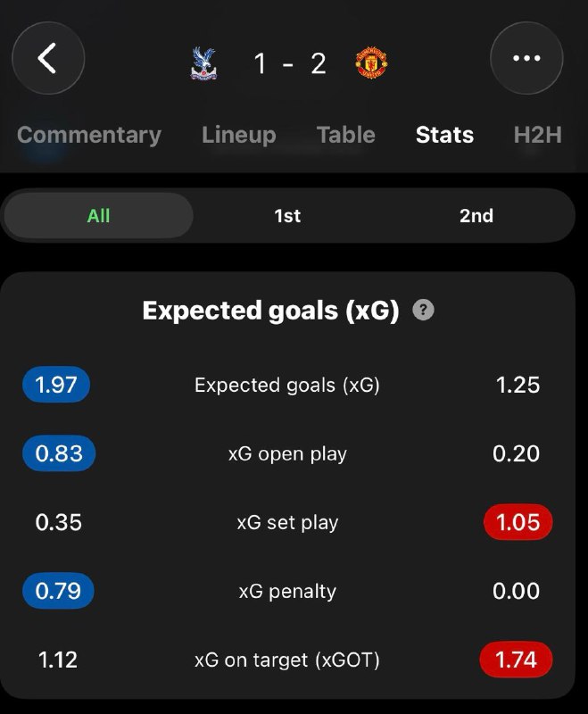Viewport: 588px width, 714px height.
Task: Tap the 1.97 expected goals badge
Action: coord(56,385)
